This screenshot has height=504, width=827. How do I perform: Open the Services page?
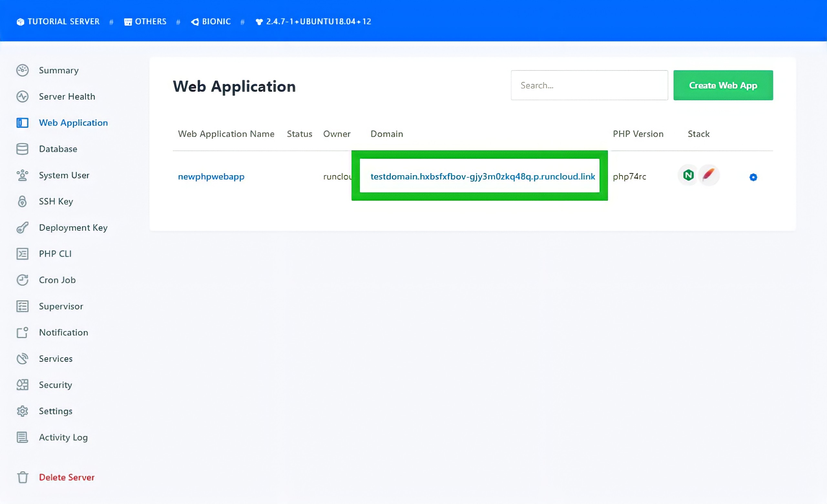pyautogui.click(x=56, y=359)
